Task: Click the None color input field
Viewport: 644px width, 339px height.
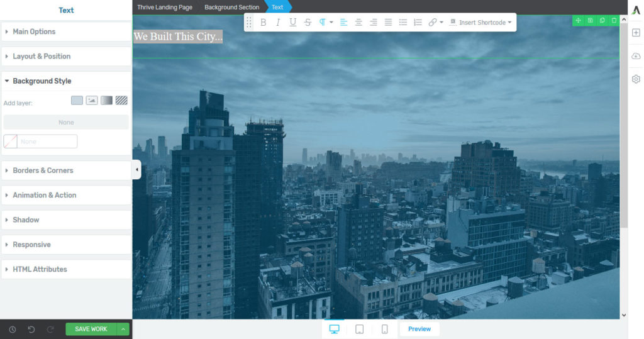Action: pyautogui.click(x=47, y=142)
